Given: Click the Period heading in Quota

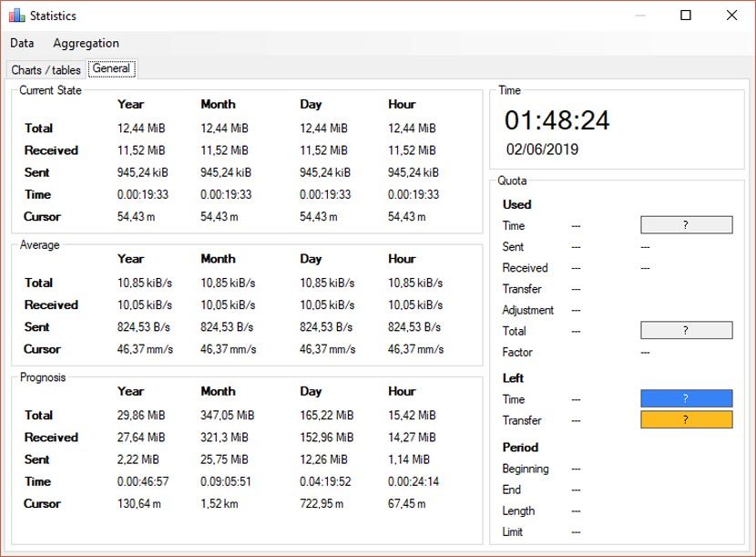Looking at the screenshot, I should click(520, 448).
